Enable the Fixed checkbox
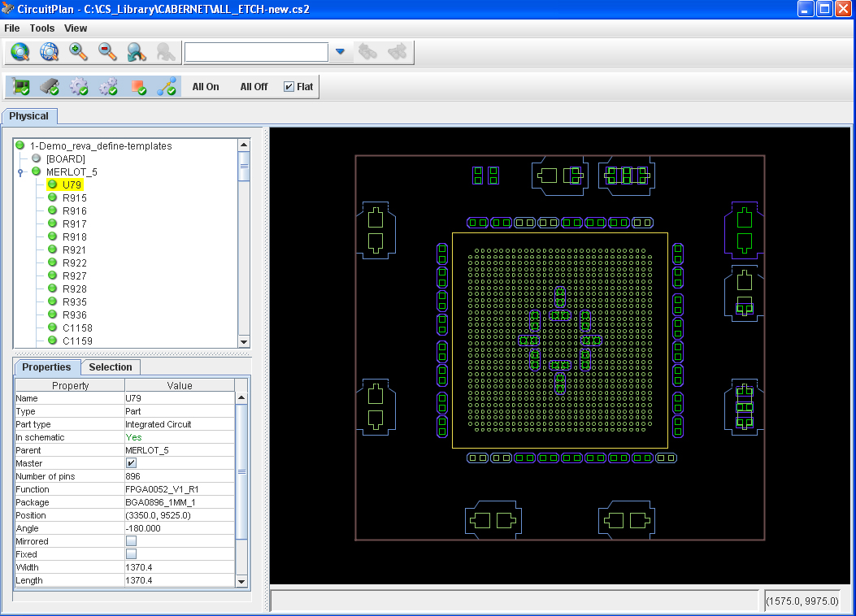 point(131,554)
